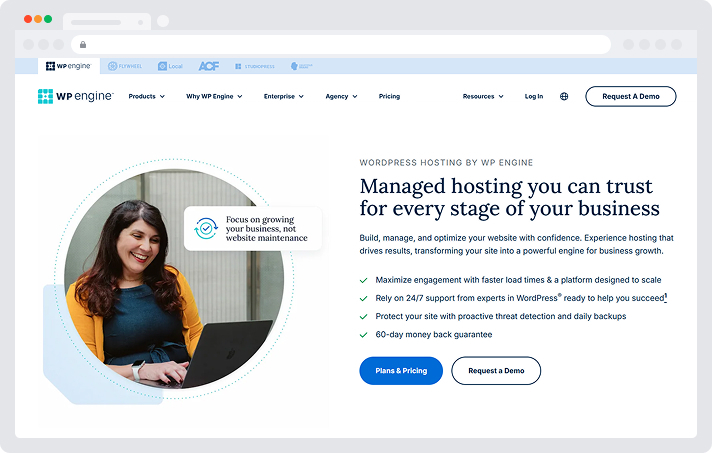Click the blue Plans & Pricing button

pos(401,371)
